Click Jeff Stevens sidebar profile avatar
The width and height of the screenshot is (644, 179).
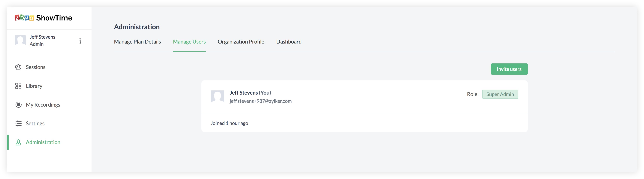pos(20,41)
